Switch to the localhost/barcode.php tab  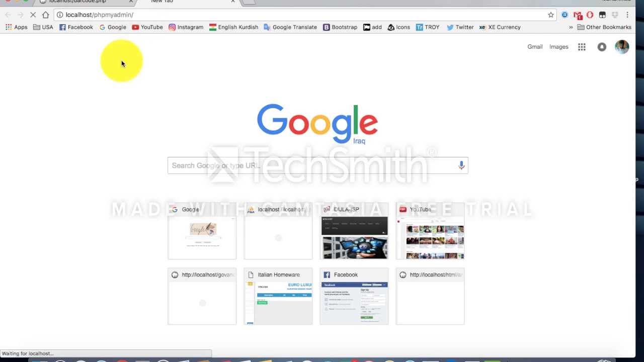(x=86, y=2)
